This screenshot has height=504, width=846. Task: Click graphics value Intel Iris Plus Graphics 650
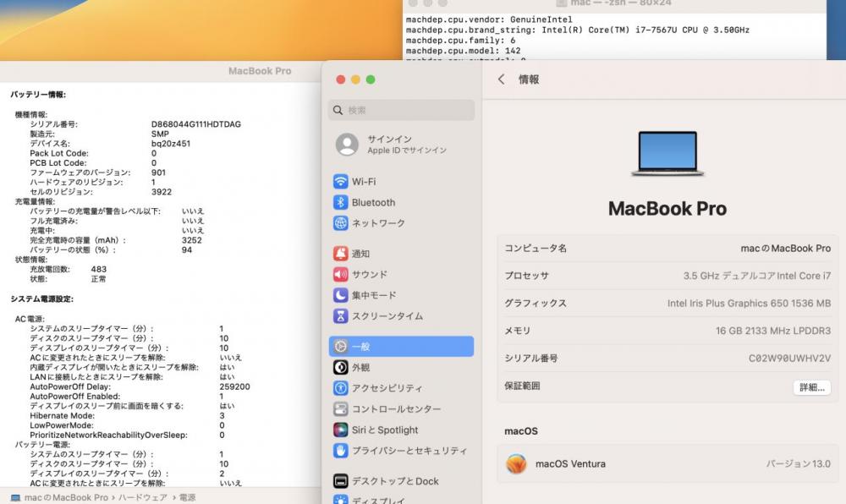coord(749,304)
